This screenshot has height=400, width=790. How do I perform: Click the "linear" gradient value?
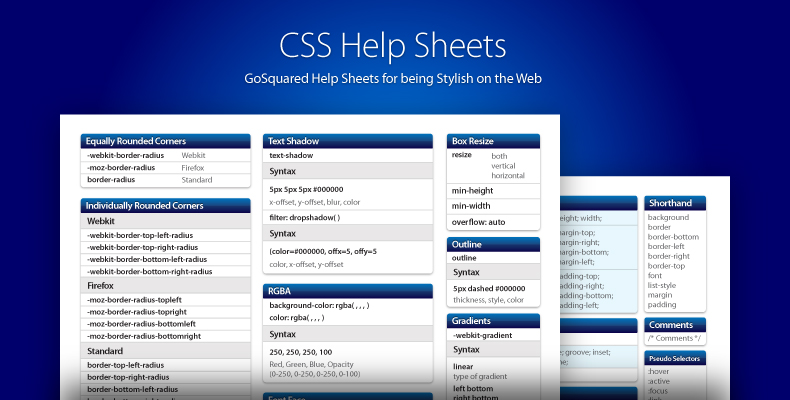(463, 366)
